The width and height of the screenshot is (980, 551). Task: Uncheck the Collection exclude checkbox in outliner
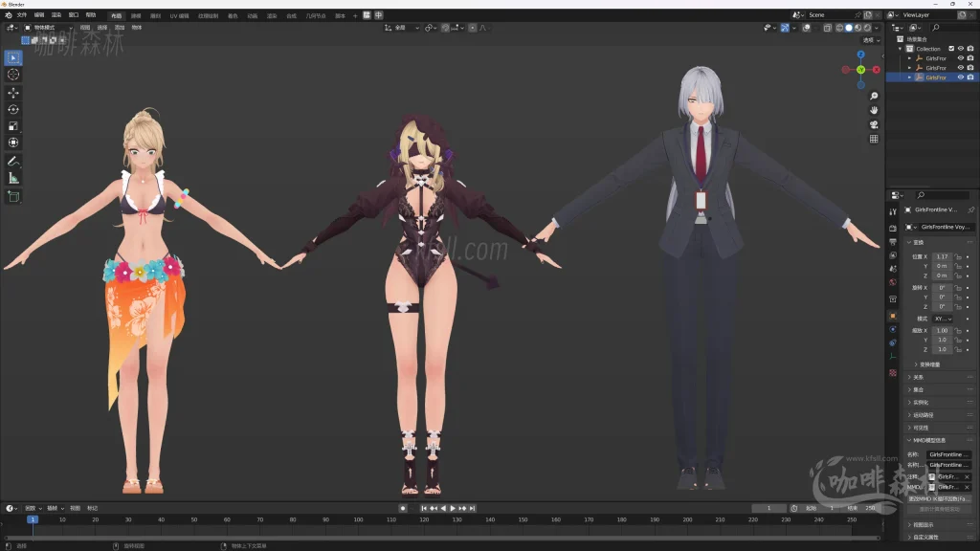pyautogui.click(x=951, y=49)
